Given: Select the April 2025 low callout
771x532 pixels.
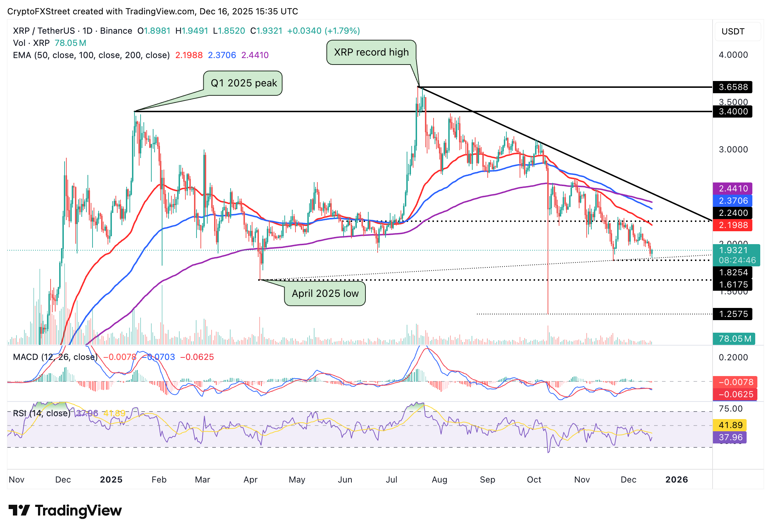Looking at the screenshot, I should pyautogui.click(x=325, y=294).
